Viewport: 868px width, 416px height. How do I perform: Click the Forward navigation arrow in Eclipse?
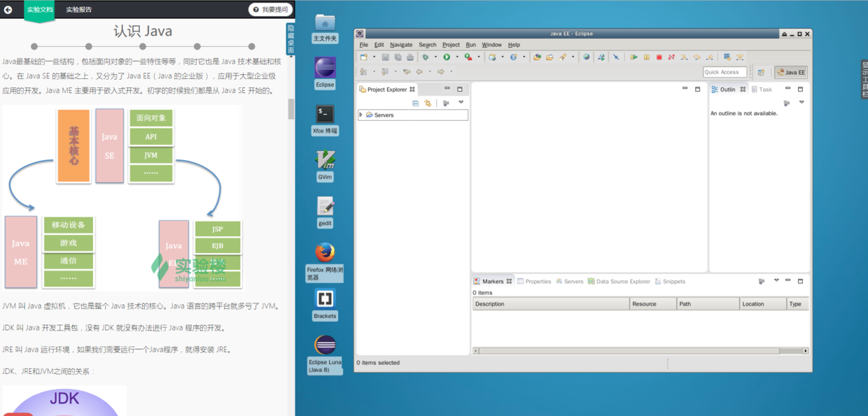tap(440, 71)
